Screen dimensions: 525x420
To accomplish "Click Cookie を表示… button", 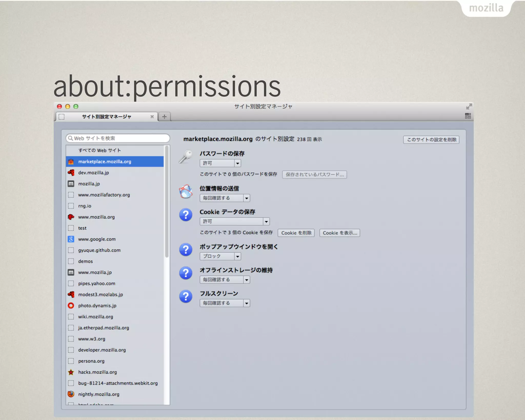I will (x=340, y=233).
